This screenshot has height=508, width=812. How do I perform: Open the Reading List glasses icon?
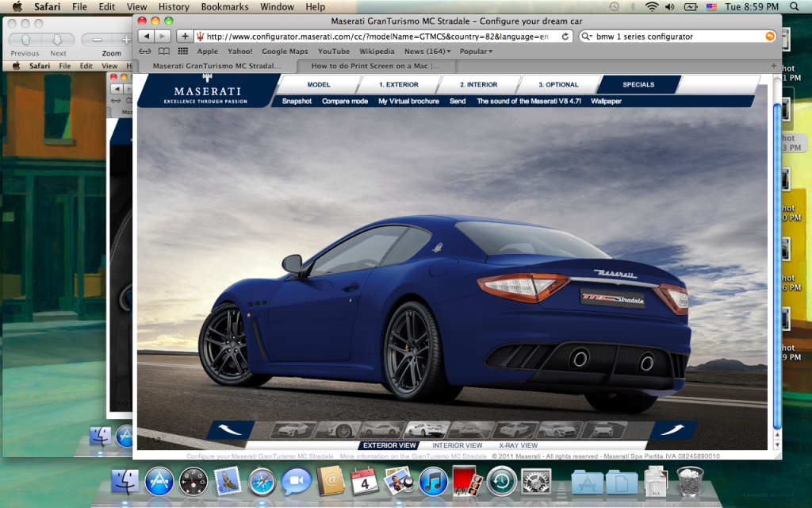pos(145,52)
